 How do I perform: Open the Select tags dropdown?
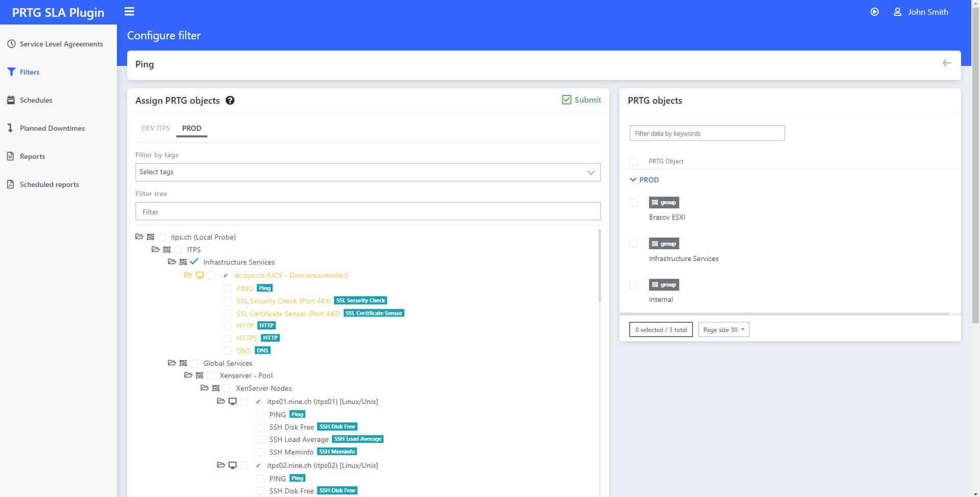(368, 172)
